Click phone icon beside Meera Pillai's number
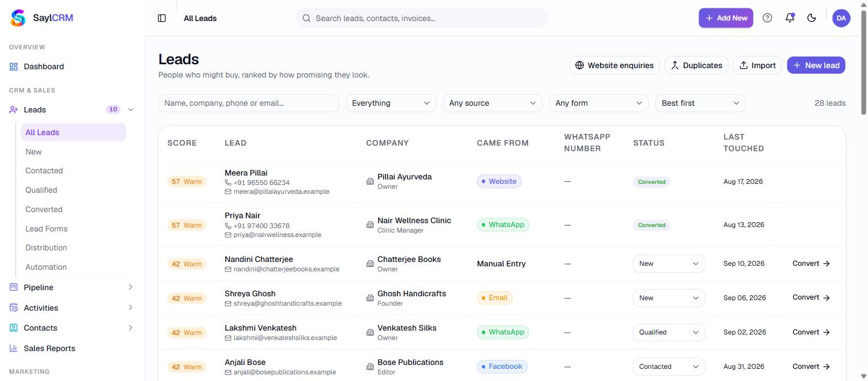The height and width of the screenshot is (381, 868). pos(228,183)
